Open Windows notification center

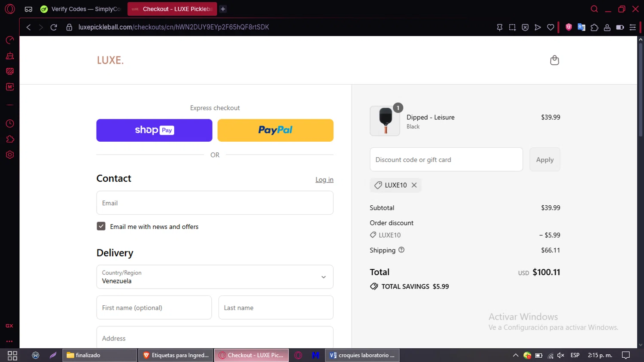click(626, 355)
